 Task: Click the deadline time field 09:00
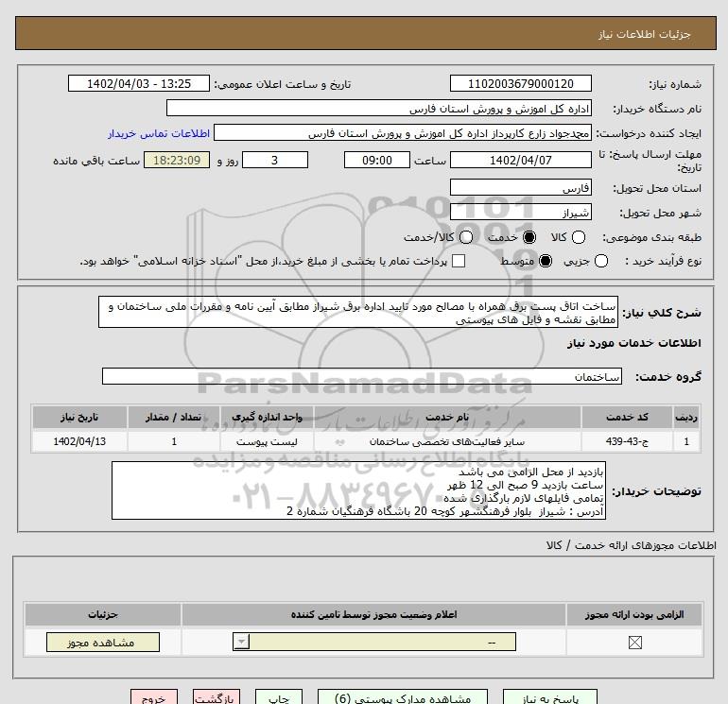[x=377, y=160]
